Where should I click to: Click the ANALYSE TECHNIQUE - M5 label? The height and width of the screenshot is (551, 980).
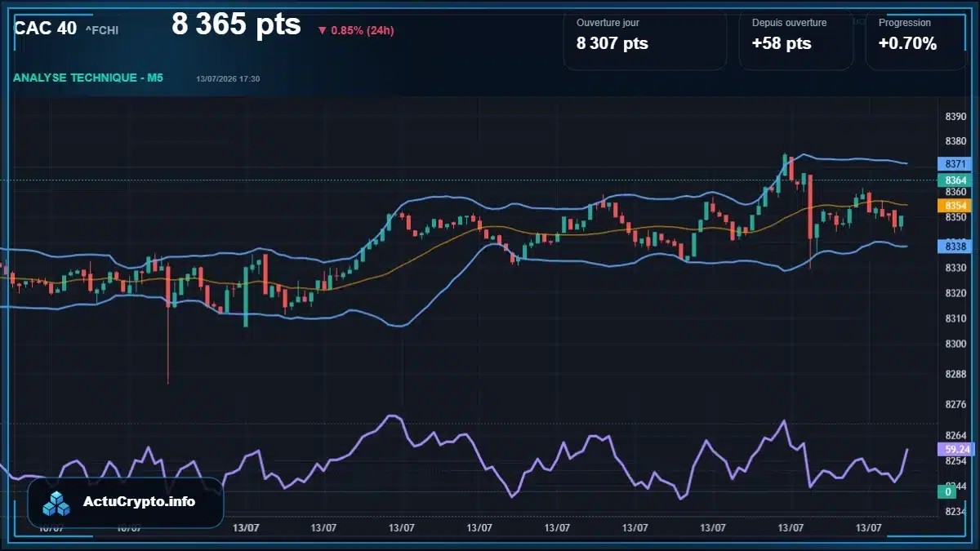pyautogui.click(x=88, y=78)
